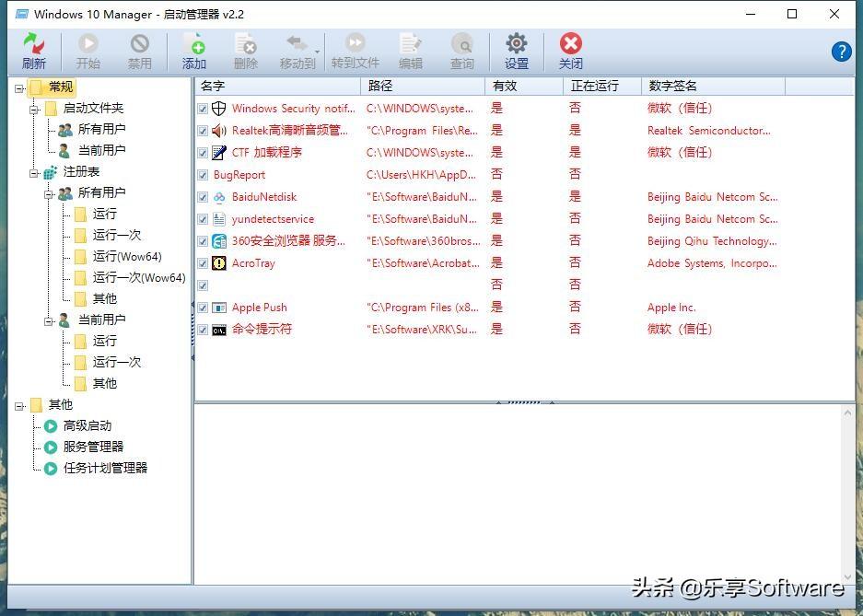Click details pane scrollbar up arrow
The width and height of the screenshot is (863, 616).
pyautogui.click(x=847, y=412)
